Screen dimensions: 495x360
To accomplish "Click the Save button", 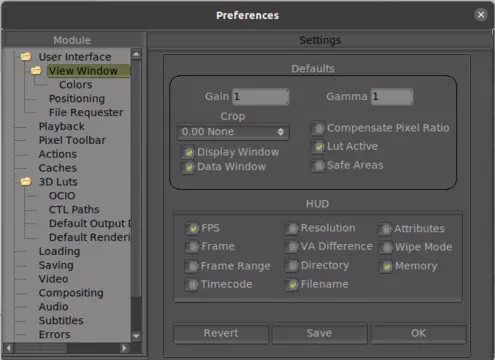I will (x=319, y=333).
